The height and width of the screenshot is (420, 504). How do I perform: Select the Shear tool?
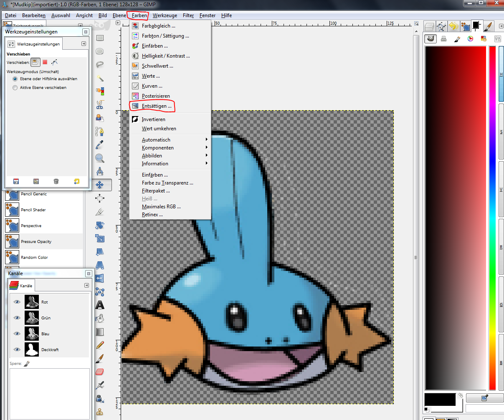[x=100, y=252]
